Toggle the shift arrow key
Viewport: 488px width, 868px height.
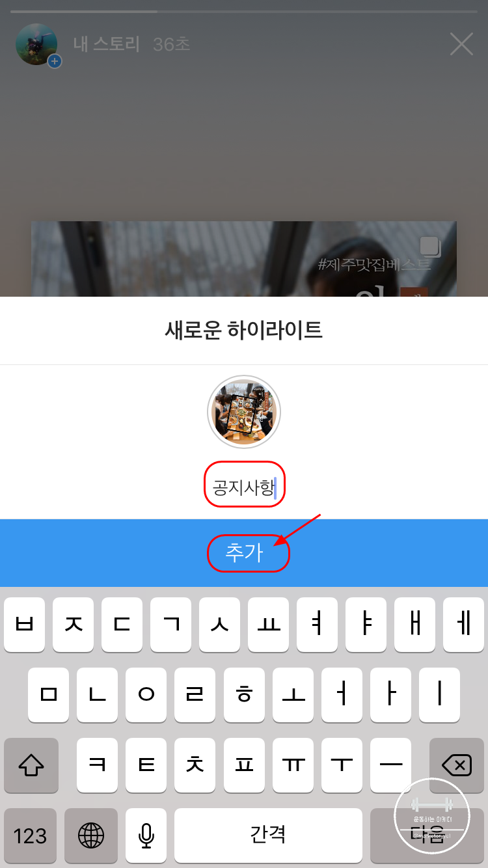[31, 765]
